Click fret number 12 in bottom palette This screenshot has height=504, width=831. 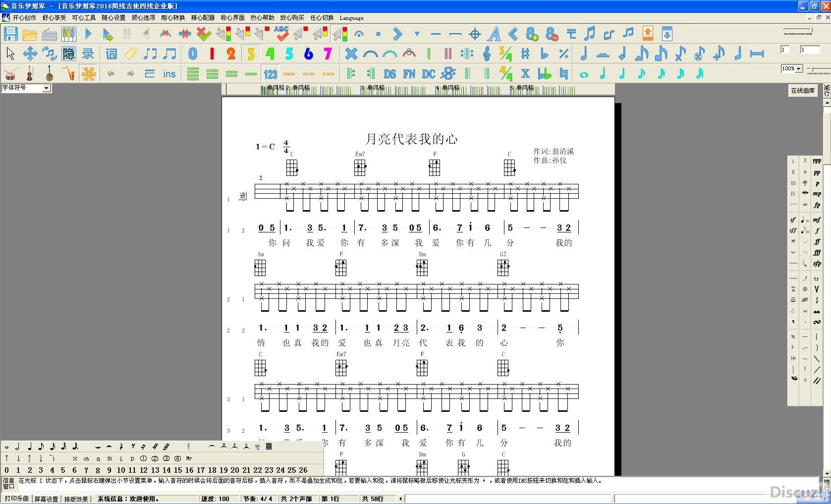tap(143, 470)
